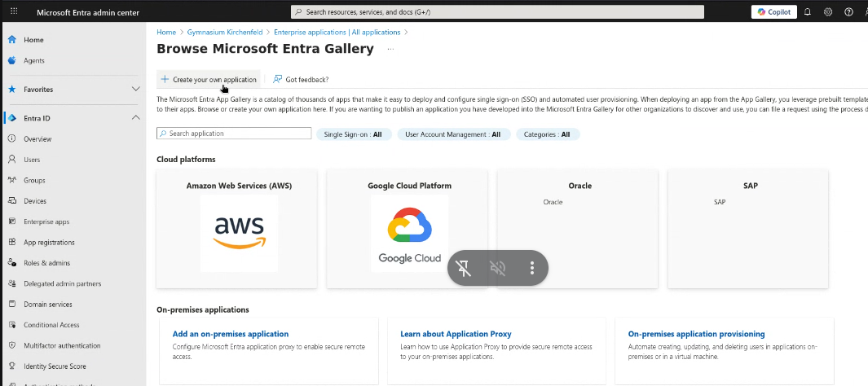Expand the Favorites section
868x386 pixels.
[x=135, y=89]
